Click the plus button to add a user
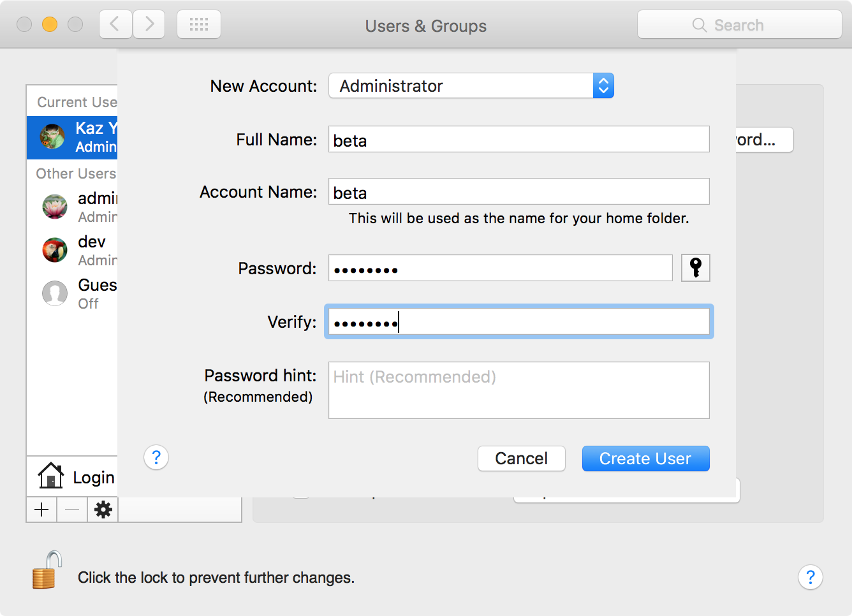Viewport: 852px width, 616px height. click(41, 510)
